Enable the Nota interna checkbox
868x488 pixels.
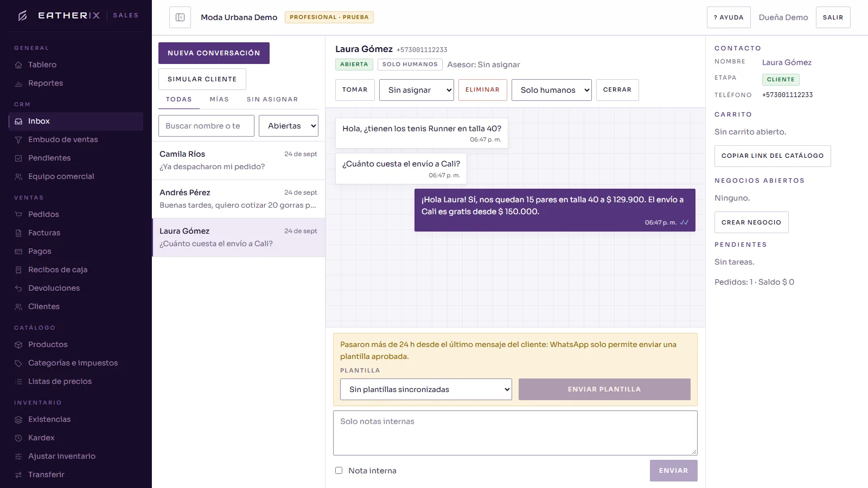339,471
